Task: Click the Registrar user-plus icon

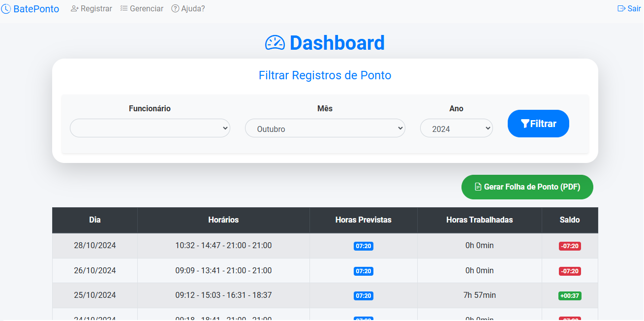Action: pos(75,9)
